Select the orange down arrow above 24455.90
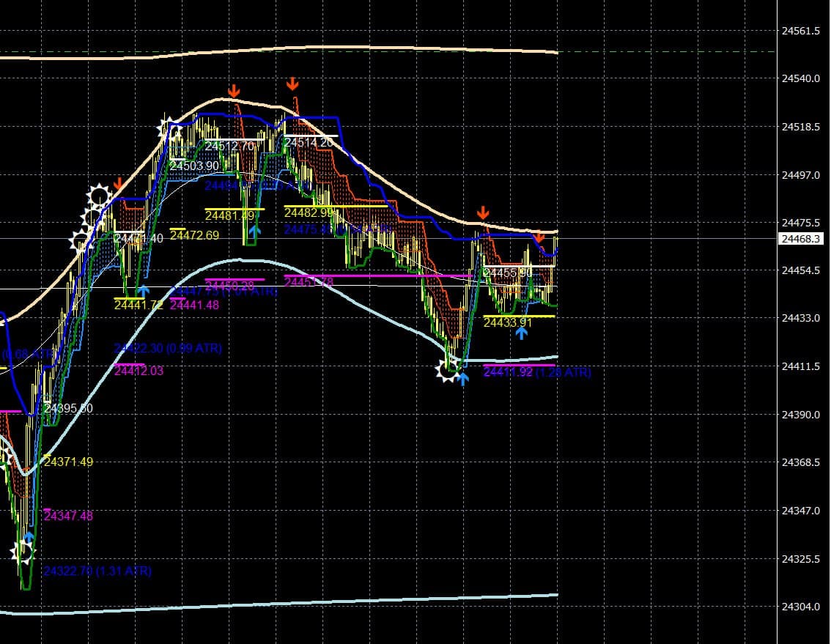Image resolution: width=831 pixels, height=644 pixels. (x=539, y=239)
